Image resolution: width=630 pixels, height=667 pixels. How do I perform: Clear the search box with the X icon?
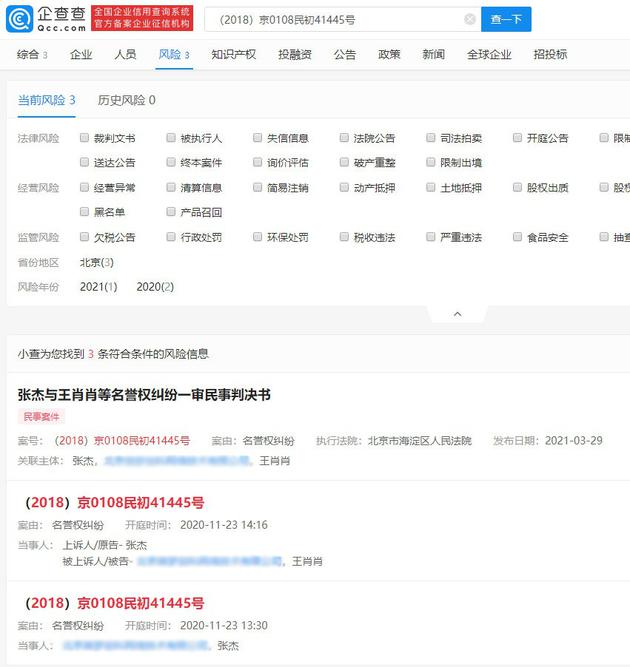coord(470,19)
